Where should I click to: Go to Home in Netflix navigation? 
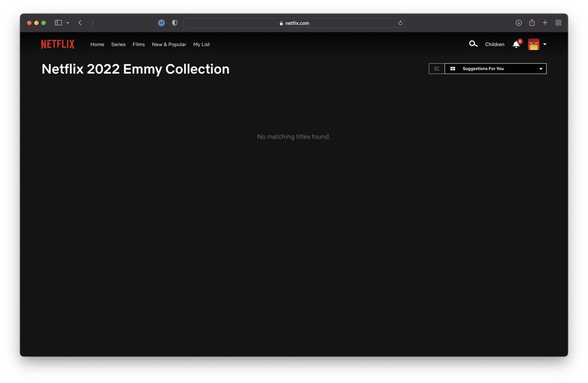tap(97, 44)
